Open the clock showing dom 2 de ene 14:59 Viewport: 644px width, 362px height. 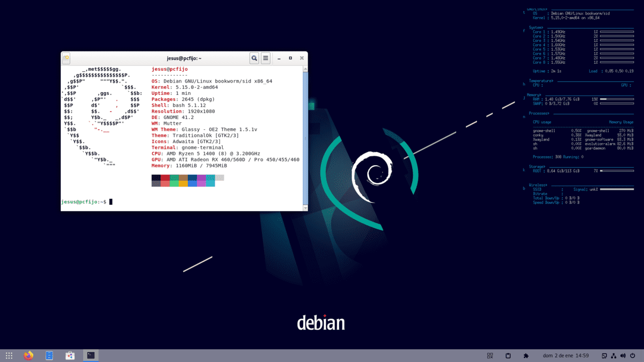[x=566, y=356]
